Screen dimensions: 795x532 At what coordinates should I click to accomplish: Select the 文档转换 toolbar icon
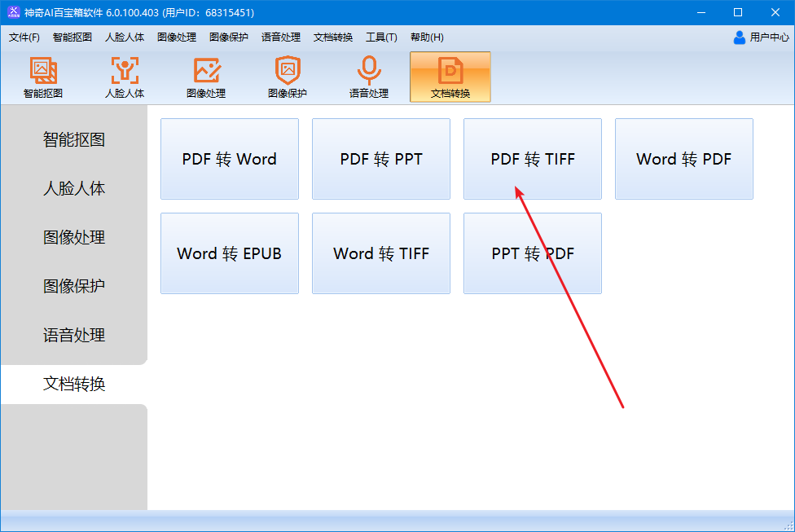coord(450,72)
